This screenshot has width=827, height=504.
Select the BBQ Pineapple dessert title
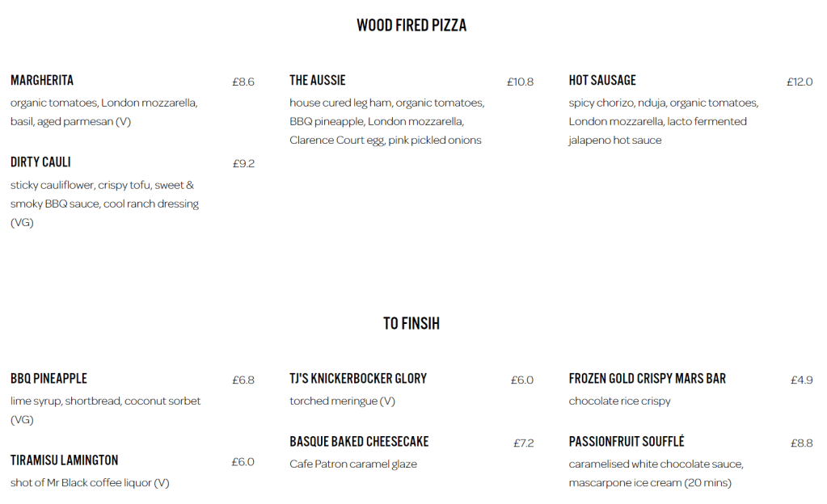point(49,379)
